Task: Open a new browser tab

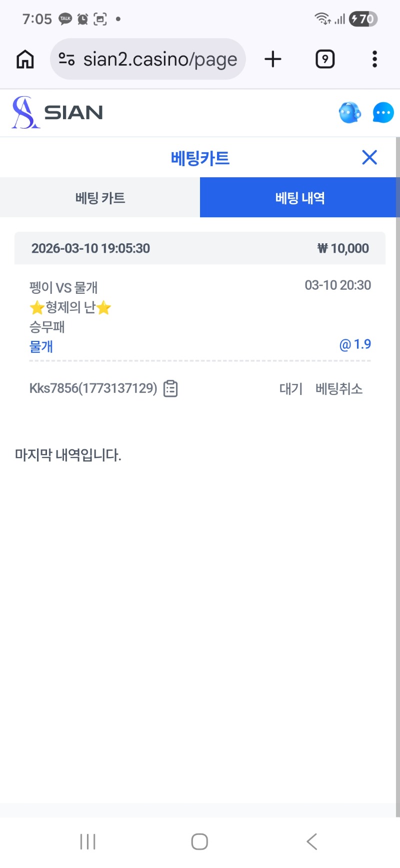Action: click(x=273, y=60)
